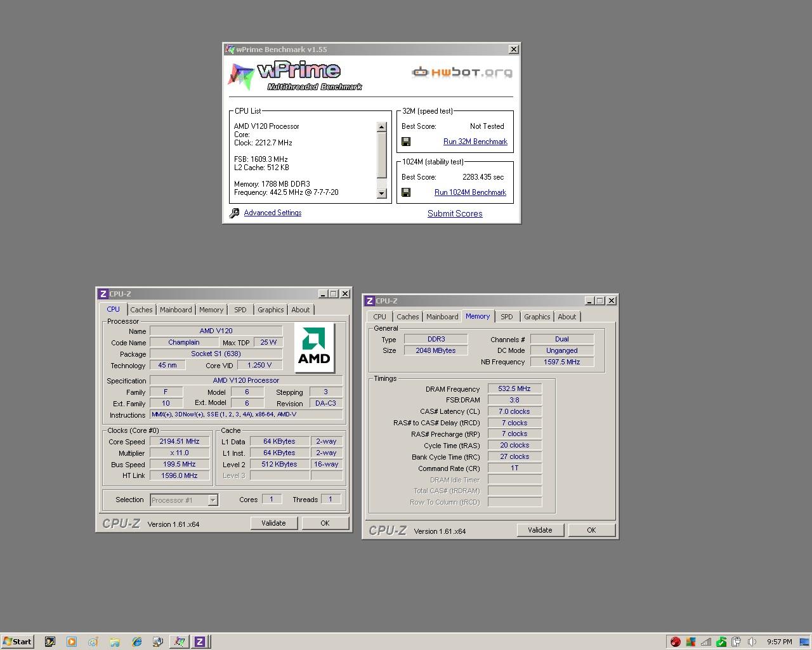Click the CPU List scrollbar up arrow
This screenshot has height=650, width=812.
point(381,127)
